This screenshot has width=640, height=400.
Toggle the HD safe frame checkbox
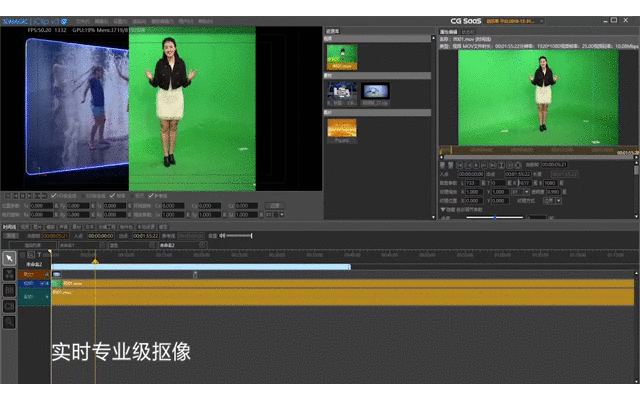pos(53,196)
